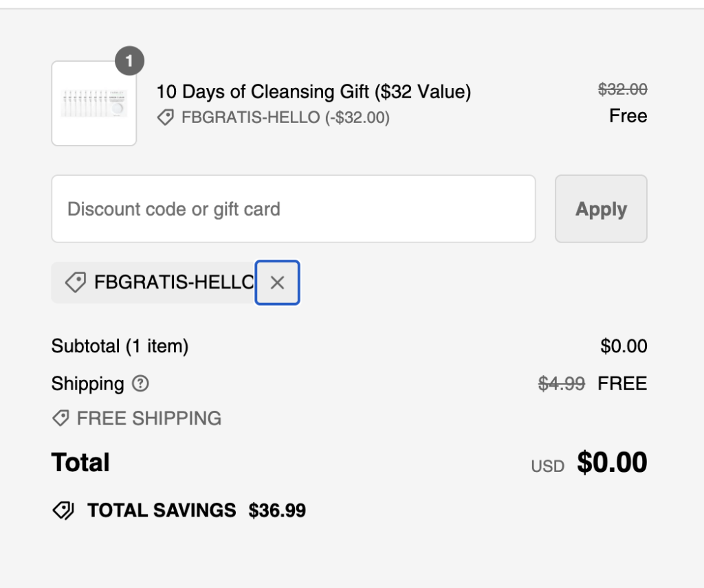Remove the FBGRATIS-HELLO discount code

click(x=277, y=282)
